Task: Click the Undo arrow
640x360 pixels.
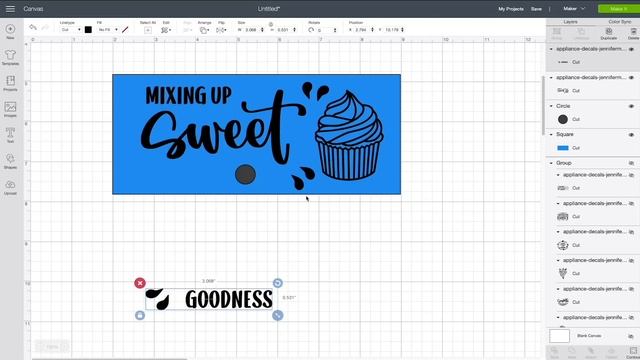Action: click(x=33, y=28)
